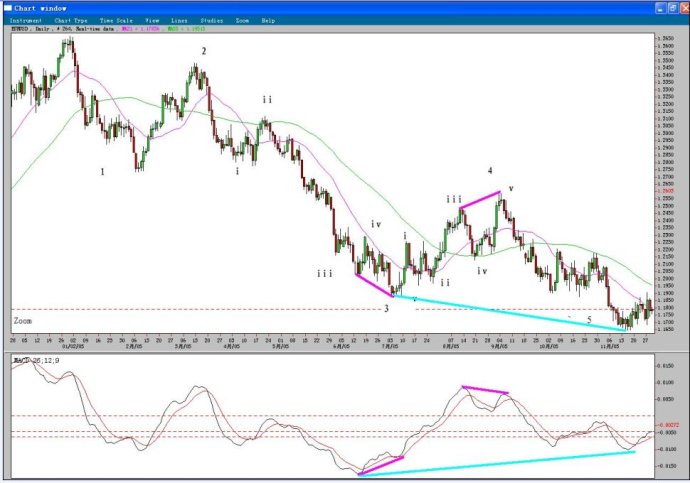The image size is (690, 483).
Task: Minimize the Chart window
Action: tap(659, 7)
